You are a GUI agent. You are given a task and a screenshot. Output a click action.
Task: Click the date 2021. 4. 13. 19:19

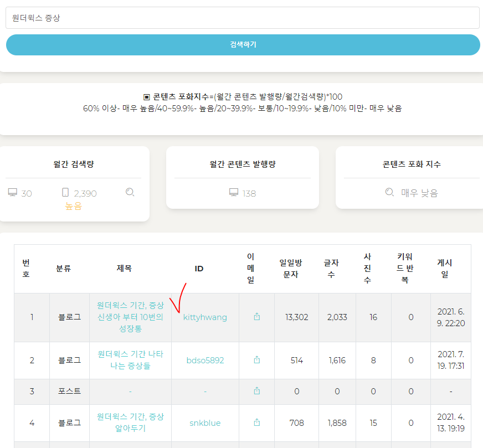coord(451,423)
